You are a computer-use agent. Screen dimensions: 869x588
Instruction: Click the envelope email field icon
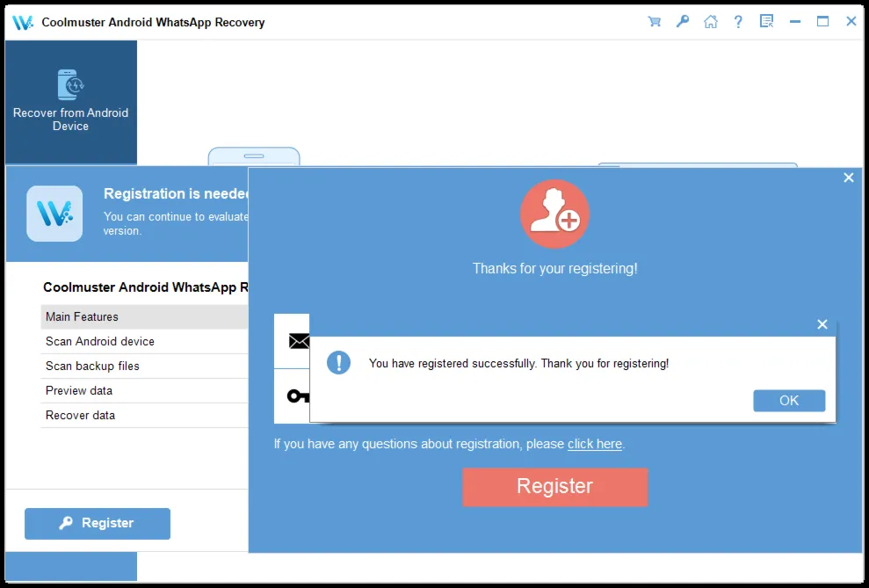pos(299,341)
